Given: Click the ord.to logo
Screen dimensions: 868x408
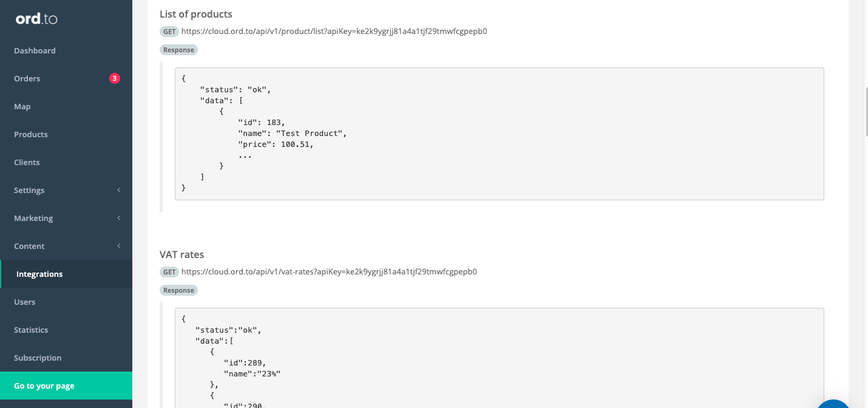Looking at the screenshot, I should click(36, 19).
